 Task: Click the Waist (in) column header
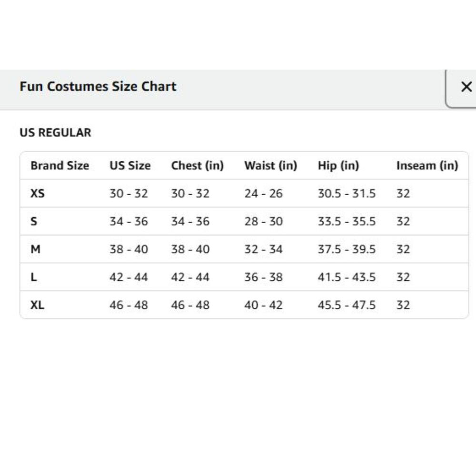point(270,166)
